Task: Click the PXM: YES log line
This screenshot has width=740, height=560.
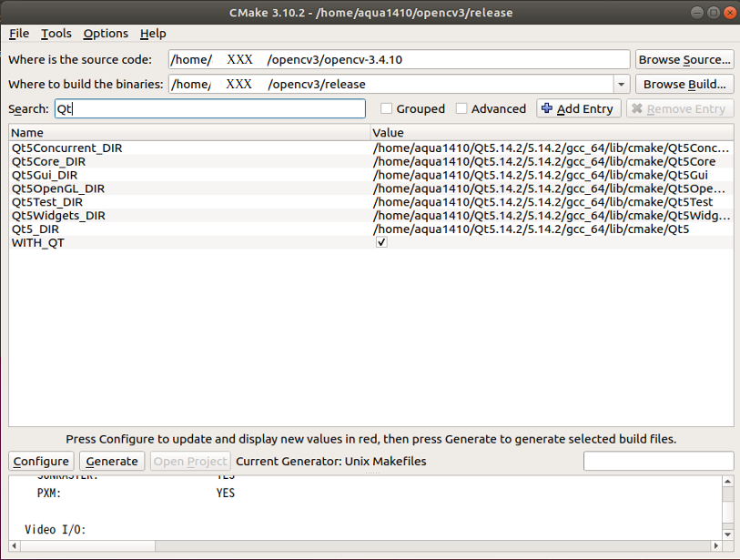Action: coord(136,493)
